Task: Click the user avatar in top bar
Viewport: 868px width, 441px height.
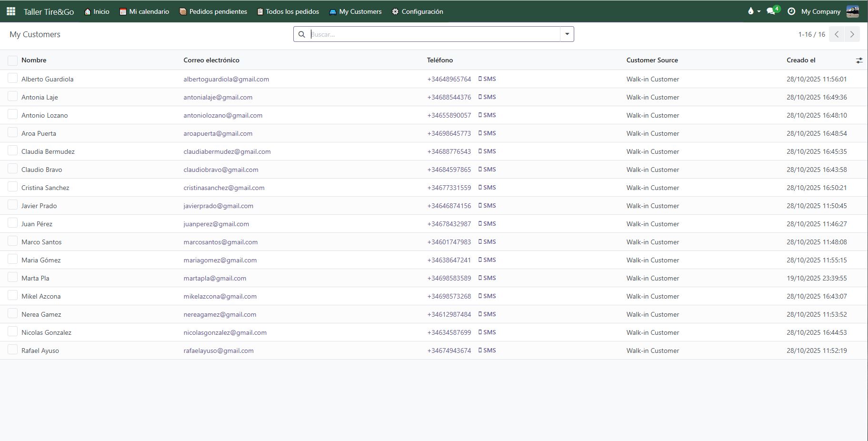Action: pos(852,11)
